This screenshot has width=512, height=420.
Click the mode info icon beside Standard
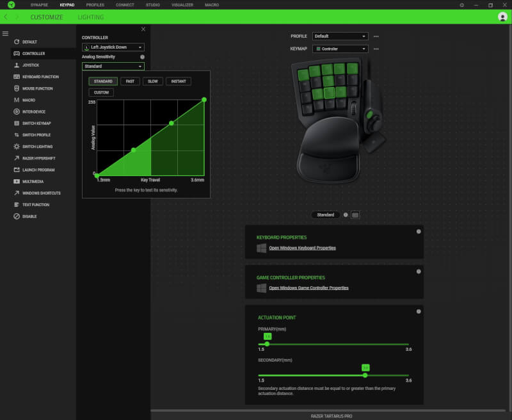pos(346,215)
